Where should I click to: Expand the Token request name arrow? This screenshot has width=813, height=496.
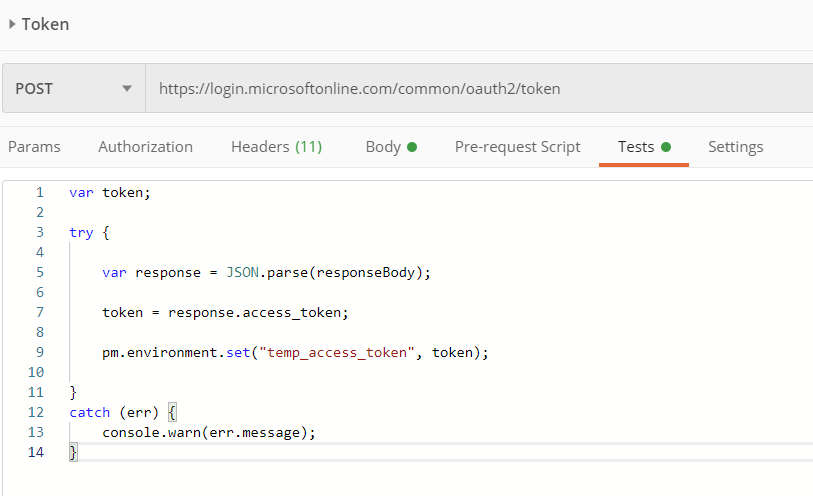click(12, 24)
